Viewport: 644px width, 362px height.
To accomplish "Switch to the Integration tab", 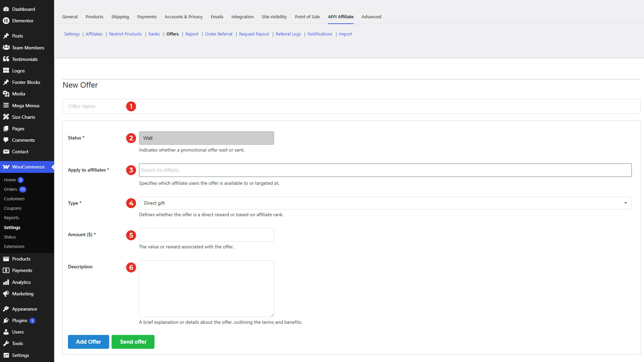I will (x=242, y=17).
